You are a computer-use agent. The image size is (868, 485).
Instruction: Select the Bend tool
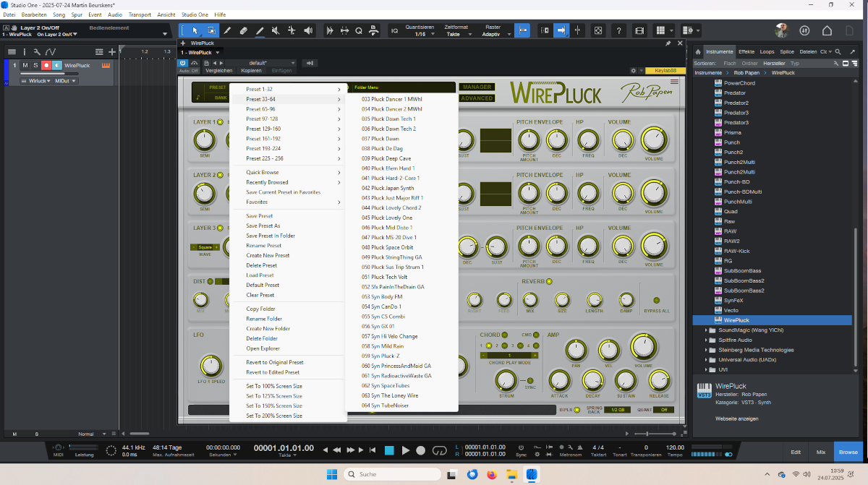click(292, 30)
